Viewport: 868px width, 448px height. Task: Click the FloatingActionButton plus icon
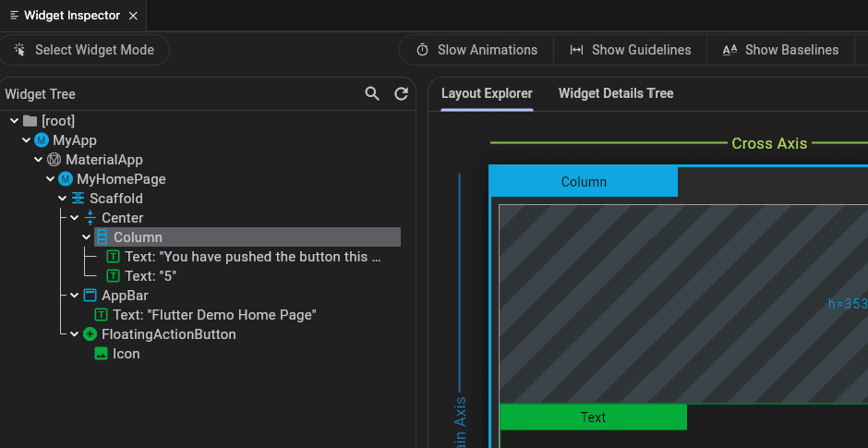tap(90, 334)
